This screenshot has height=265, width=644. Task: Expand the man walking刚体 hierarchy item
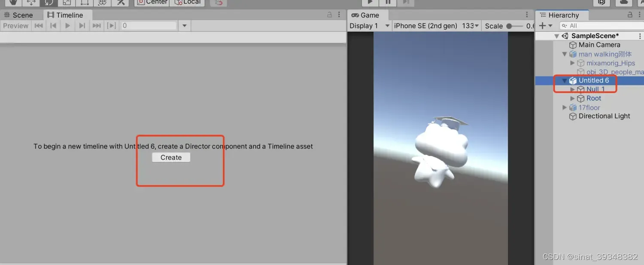[x=564, y=54]
